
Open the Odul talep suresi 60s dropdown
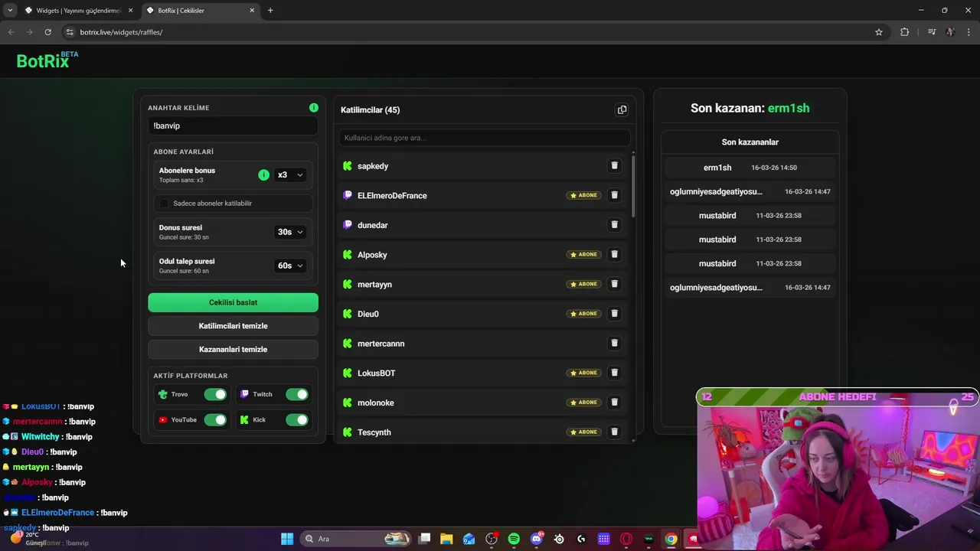[x=290, y=266]
